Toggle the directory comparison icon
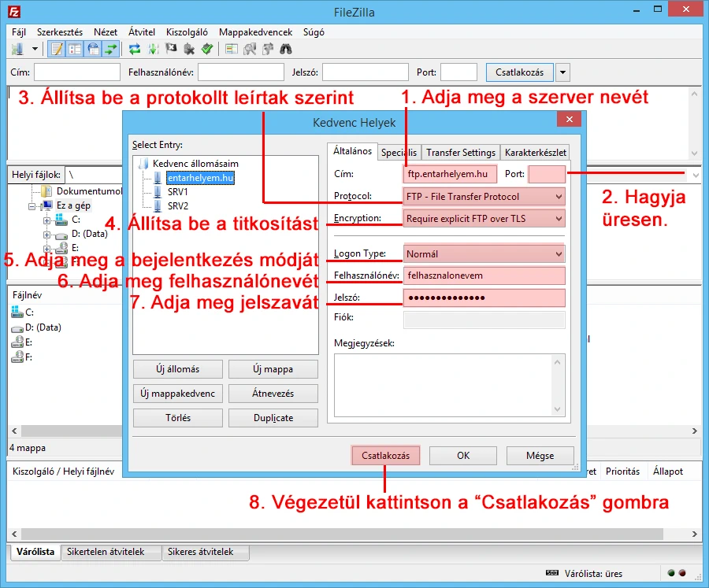The width and height of the screenshot is (709, 588). [x=250, y=49]
